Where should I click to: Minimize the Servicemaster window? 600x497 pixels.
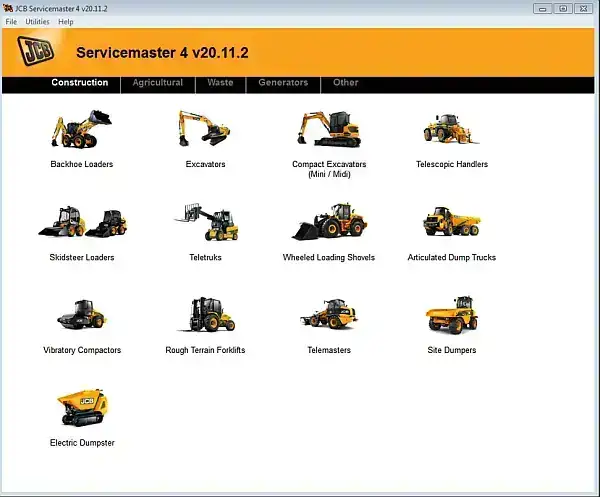(x=543, y=8)
